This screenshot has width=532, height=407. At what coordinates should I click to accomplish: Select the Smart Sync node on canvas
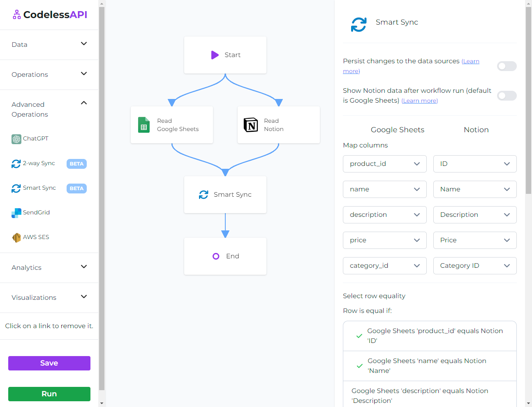coord(225,195)
